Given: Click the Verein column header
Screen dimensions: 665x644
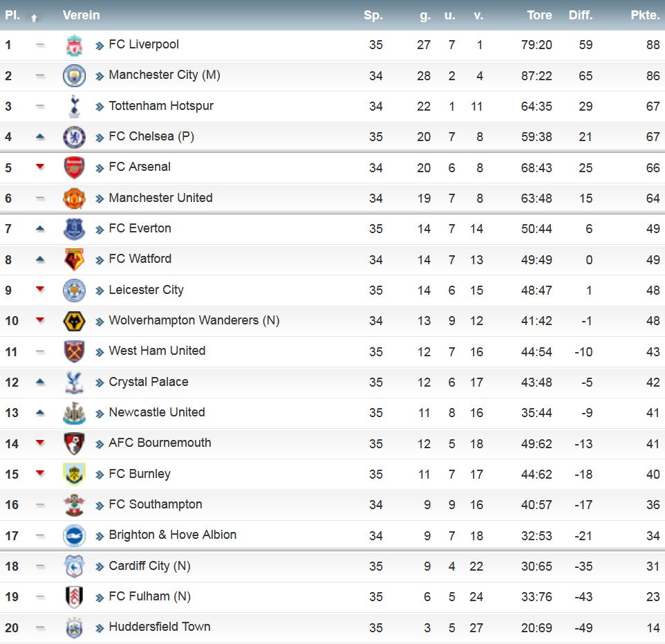Looking at the screenshot, I should (x=81, y=15).
